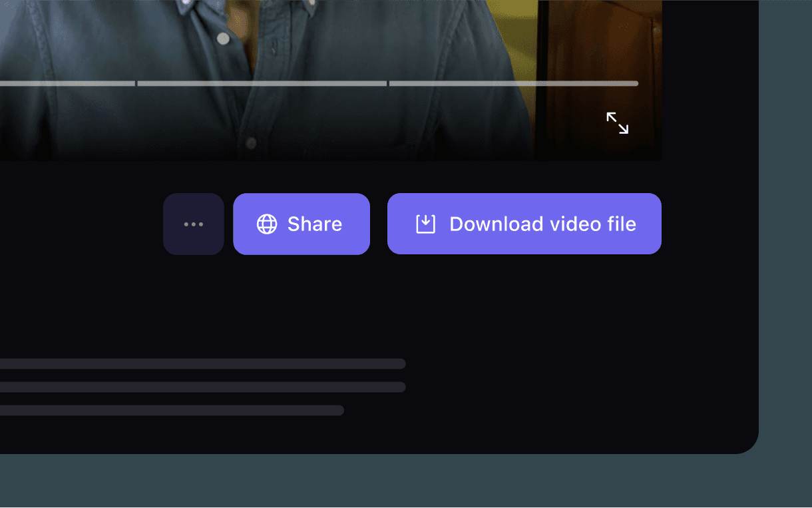Click the gap between the middle and right chapter segments
This screenshot has width=812, height=508.
tap(388, 84)
